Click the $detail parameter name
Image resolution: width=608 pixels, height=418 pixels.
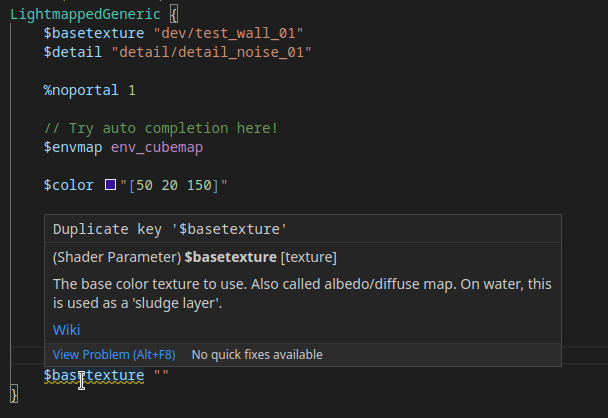pyautogui.click(x=73, y=52)
